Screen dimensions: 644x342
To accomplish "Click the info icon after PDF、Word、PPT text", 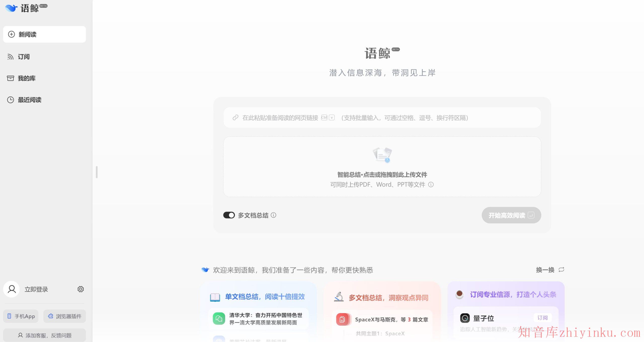I will pos(431,184).
